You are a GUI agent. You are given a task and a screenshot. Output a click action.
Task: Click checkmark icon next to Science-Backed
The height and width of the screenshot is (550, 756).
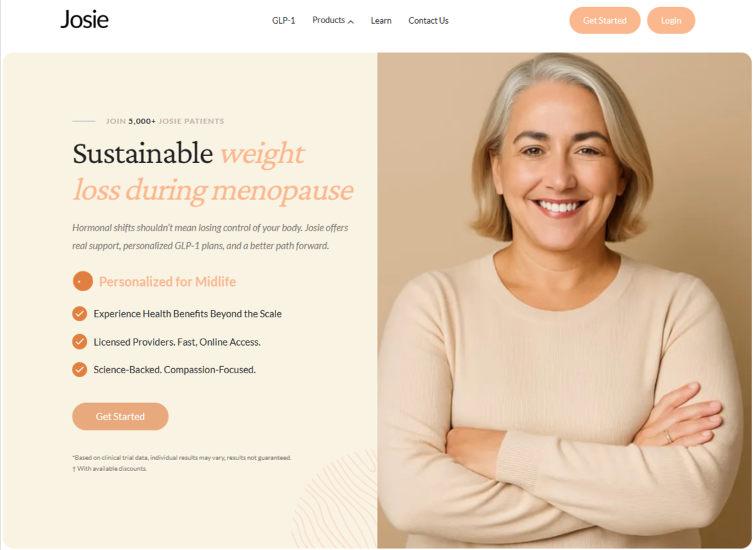(80, 369)
